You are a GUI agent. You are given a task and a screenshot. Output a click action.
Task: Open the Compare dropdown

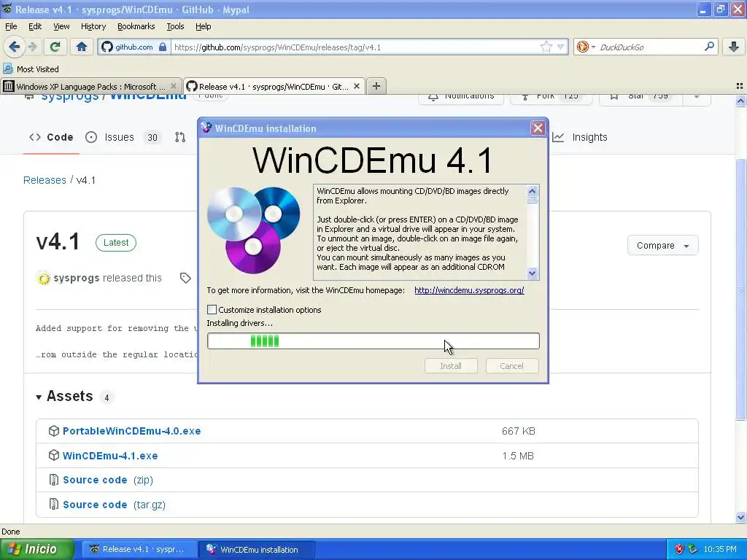[x=662, y=246]
